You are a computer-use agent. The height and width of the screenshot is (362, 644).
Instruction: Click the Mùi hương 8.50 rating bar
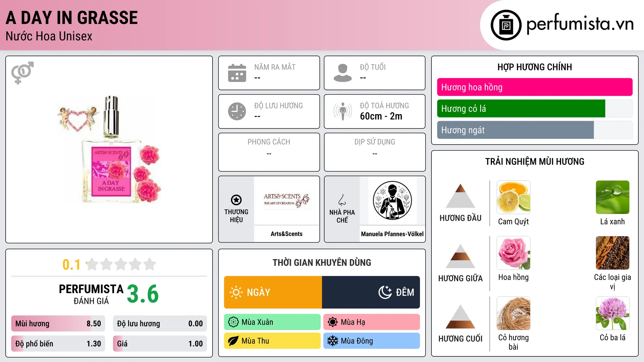pos(58,324)
